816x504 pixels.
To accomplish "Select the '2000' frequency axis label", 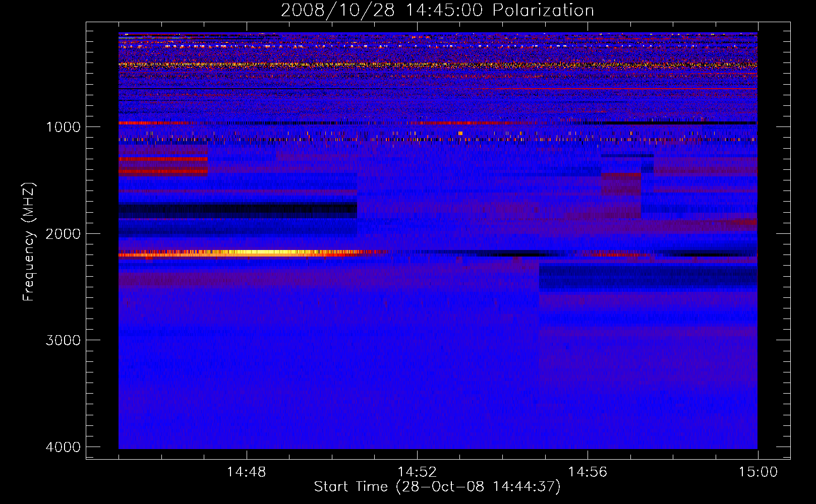I will point(63,234).
